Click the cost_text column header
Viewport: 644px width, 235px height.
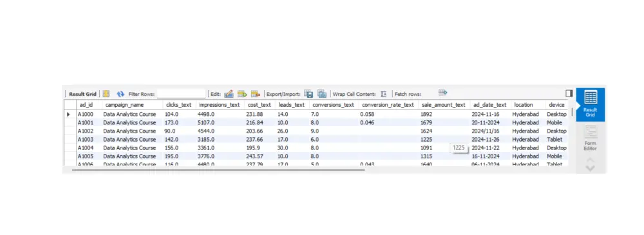(259, 105)
